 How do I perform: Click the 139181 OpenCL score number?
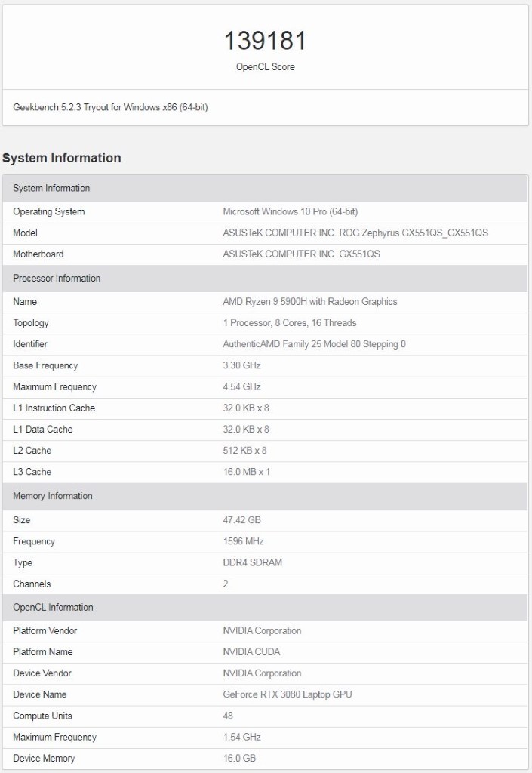(x=265, y=41)
